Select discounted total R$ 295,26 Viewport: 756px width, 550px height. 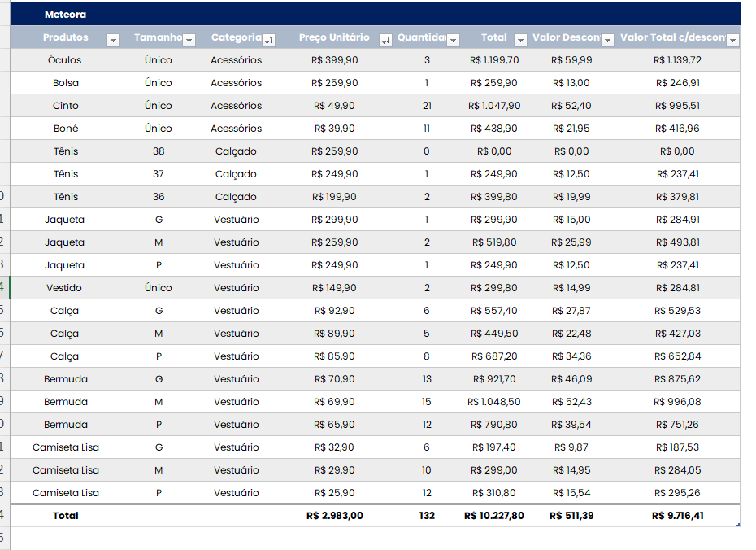677,492
